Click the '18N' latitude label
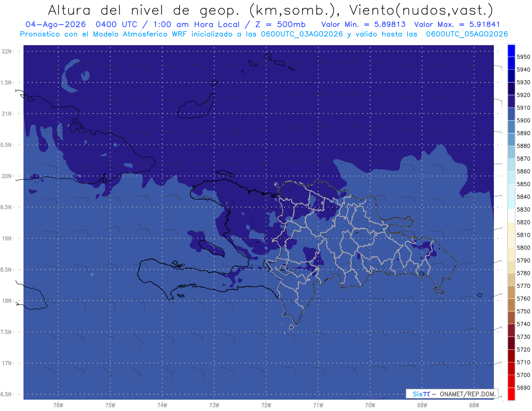 point(8,301)
